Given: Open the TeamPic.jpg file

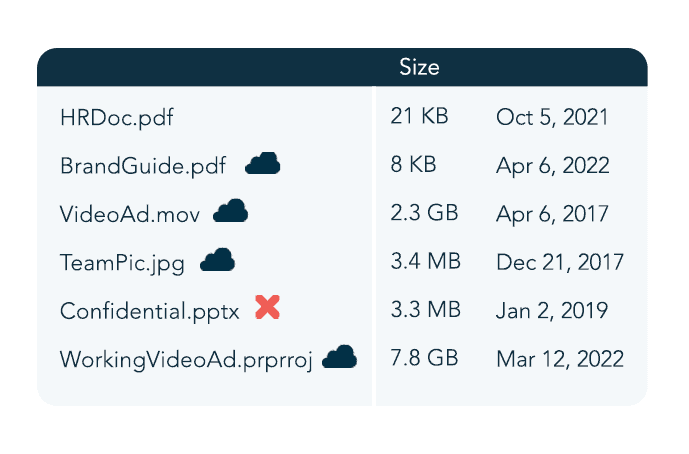Looking at the screenshot, I should (123, 263).
